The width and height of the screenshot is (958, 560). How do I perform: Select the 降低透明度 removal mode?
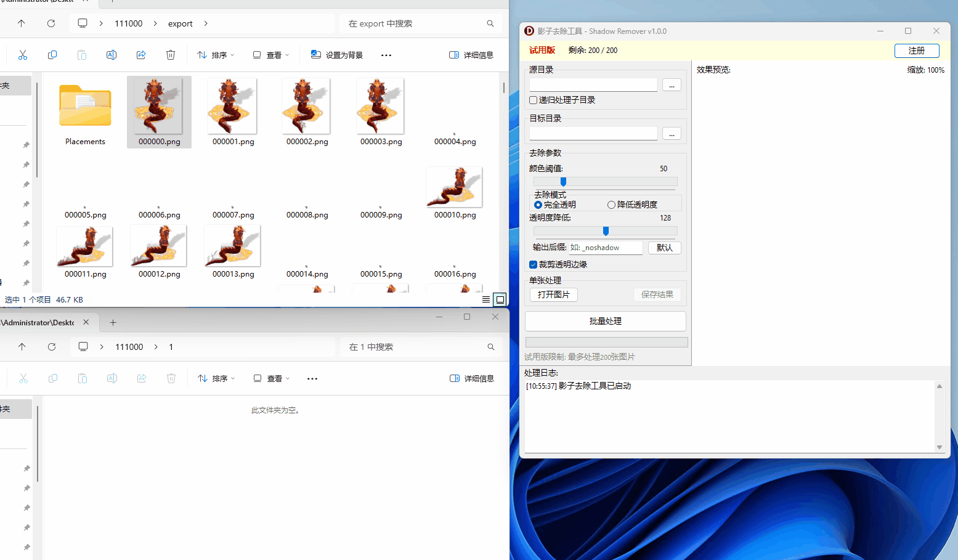(611, 205)
